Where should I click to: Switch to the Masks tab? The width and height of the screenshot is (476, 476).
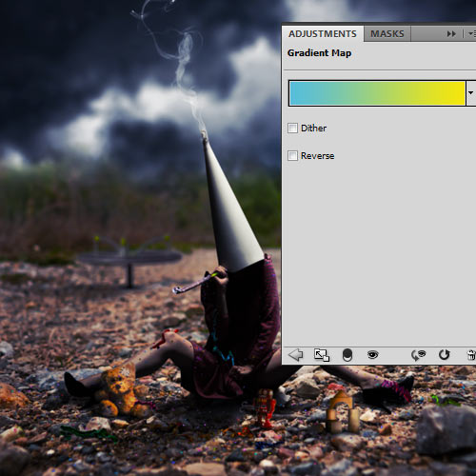[387, 33]
